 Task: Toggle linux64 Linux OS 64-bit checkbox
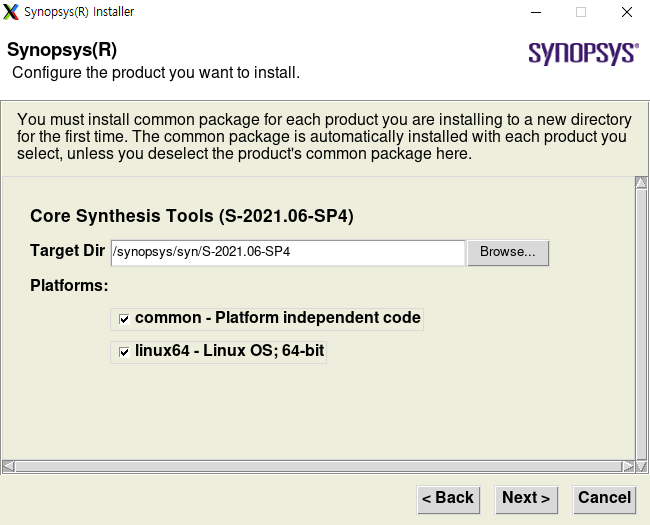click(x=124, y=352)
